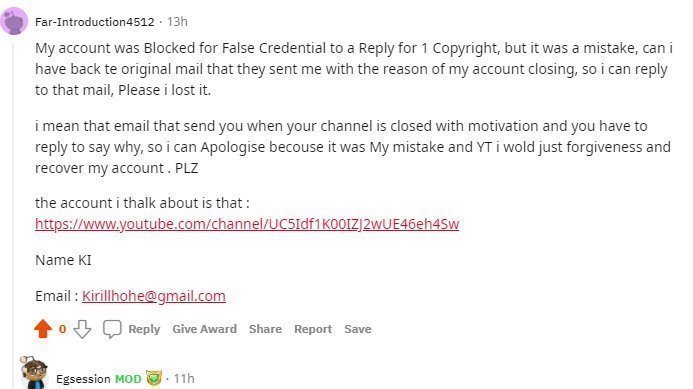Report the comment

313,329
